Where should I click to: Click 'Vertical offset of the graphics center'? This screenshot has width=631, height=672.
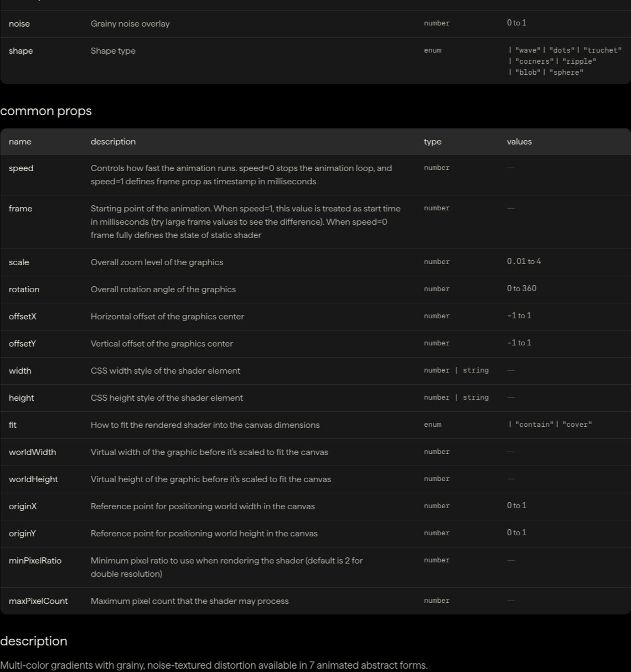pyautogui.click(x=162, y=344)
